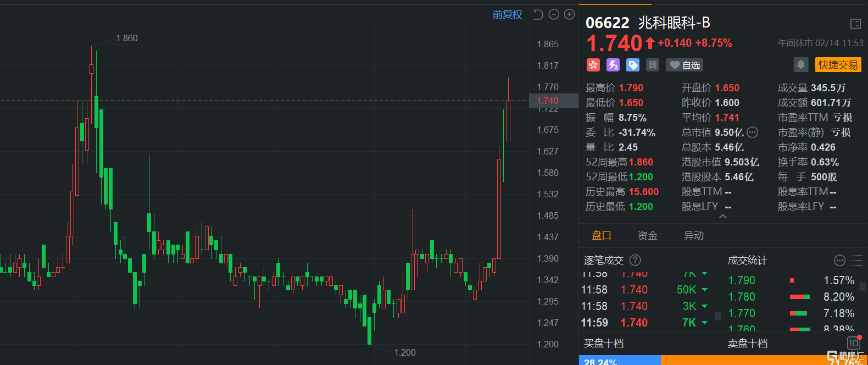Set a price alert with the bell icon
Screen dimensions: 868x365
coord(801,65)
